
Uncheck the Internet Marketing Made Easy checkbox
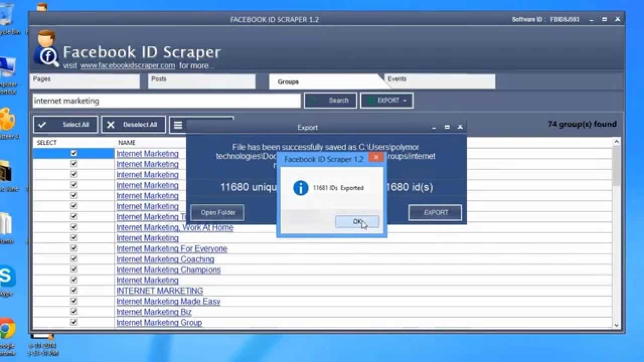point(74,301)
